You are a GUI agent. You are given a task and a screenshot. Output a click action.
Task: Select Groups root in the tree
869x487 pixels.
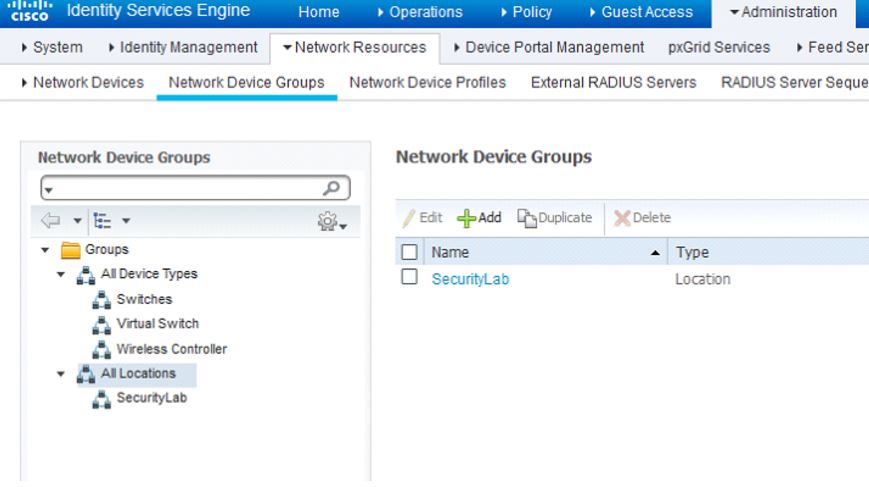click(x=106, y=249)
